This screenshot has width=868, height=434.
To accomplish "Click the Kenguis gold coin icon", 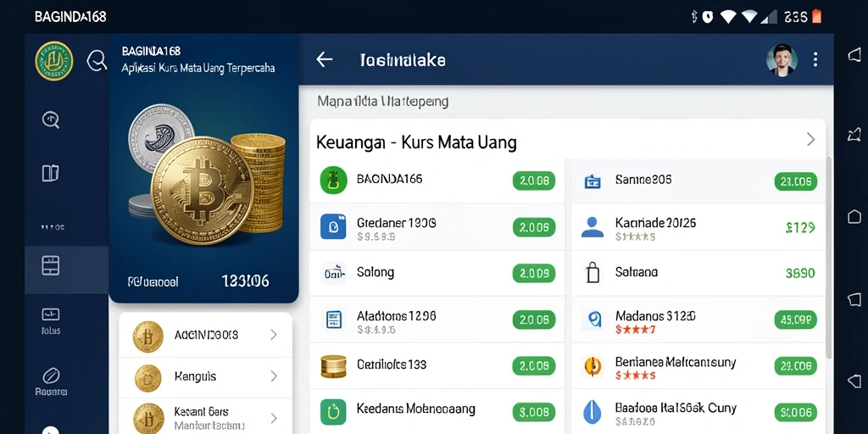I will pyautogui.click(x=147, y=378).
